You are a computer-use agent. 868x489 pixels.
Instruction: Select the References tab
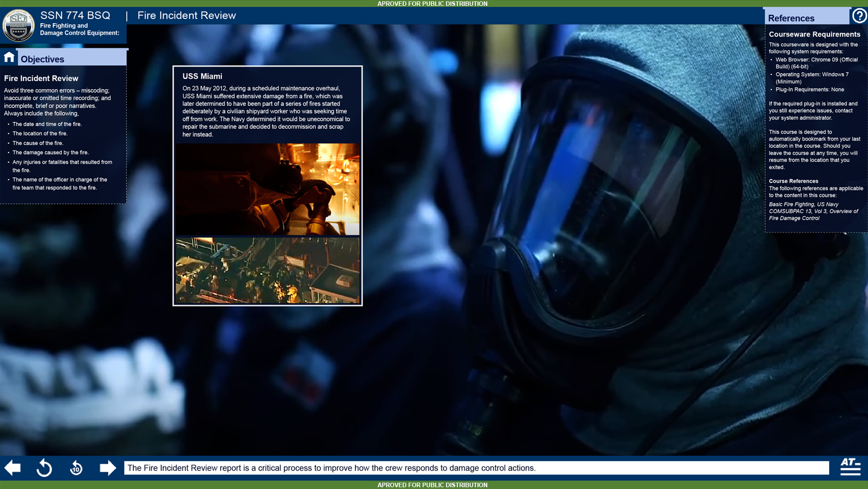[791, 18]
